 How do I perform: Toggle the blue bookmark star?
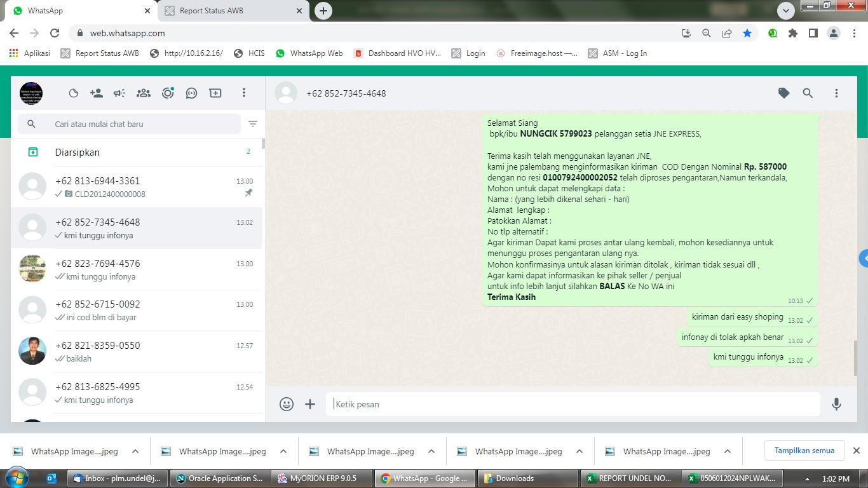747,33
